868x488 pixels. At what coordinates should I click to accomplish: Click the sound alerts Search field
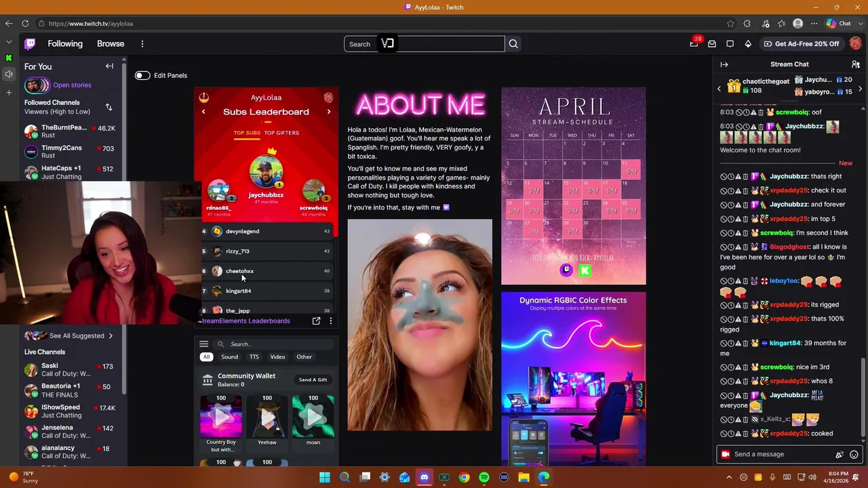275,344
